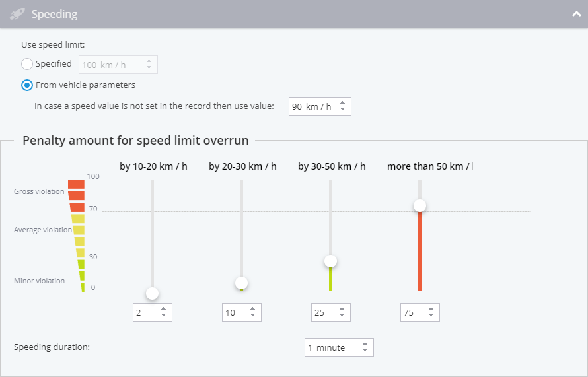Viewport: 588px width, 377px height.
Task: Click the Speeding header title
Action: coord(54,15)
